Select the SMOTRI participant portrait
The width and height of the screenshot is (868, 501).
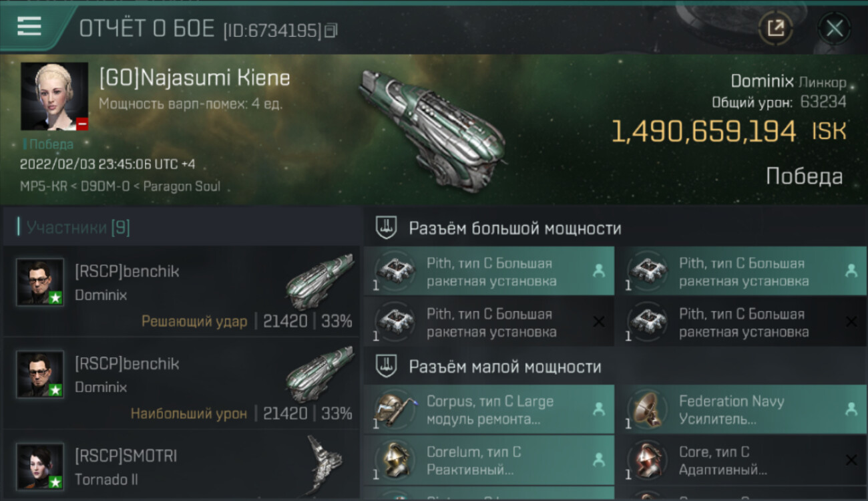40,466
